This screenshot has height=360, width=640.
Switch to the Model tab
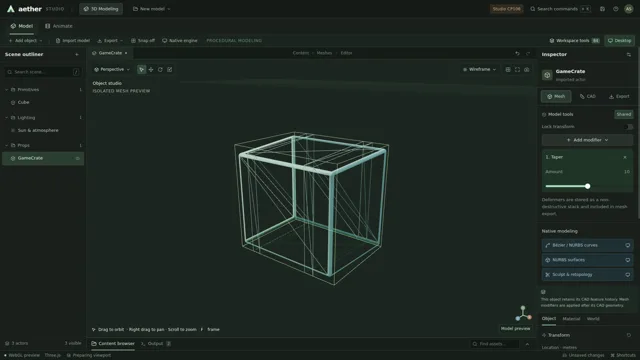(22, 26)
